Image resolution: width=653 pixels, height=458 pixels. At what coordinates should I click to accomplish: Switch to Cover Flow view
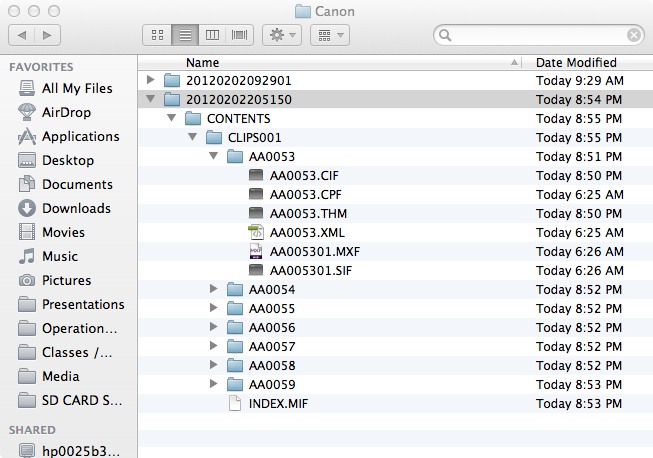pyautogui.click(x=240, y=35)
